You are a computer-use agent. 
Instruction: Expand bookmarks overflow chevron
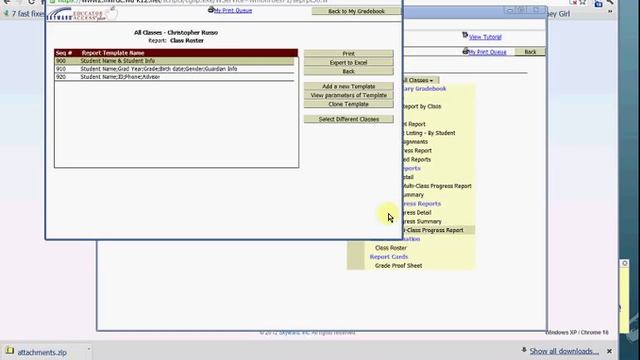(x=610, y=12)
